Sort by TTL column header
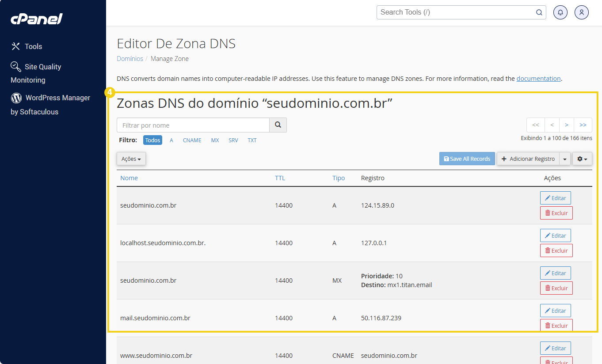Image resolution: width=602 pixels, height=364 pixels. [x=280, y=178]
